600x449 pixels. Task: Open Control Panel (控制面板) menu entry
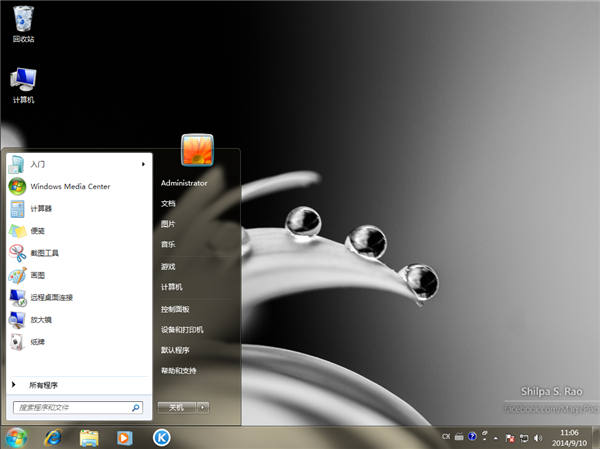click(x=175, y=309)
